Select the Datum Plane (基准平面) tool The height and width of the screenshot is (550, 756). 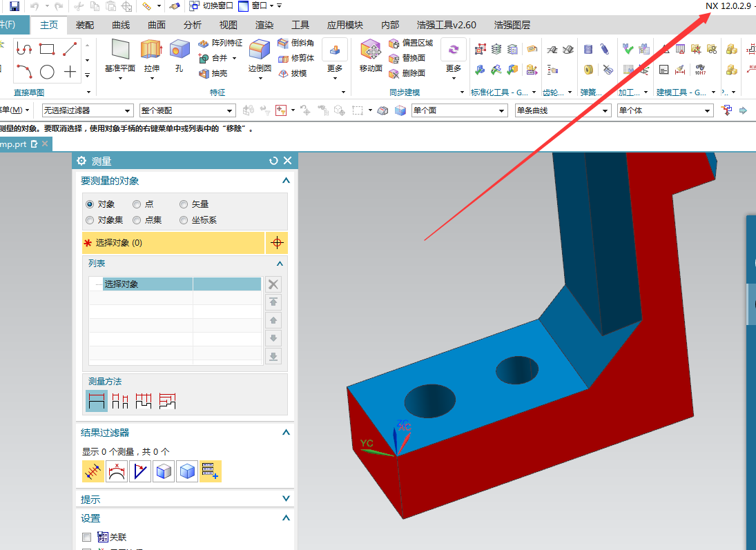coord(120,56)
